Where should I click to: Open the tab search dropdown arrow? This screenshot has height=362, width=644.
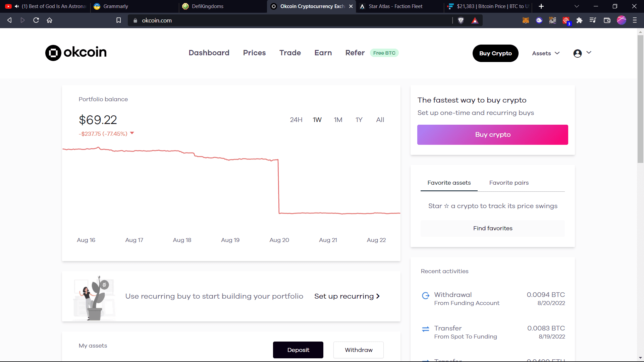coord(577,6)
